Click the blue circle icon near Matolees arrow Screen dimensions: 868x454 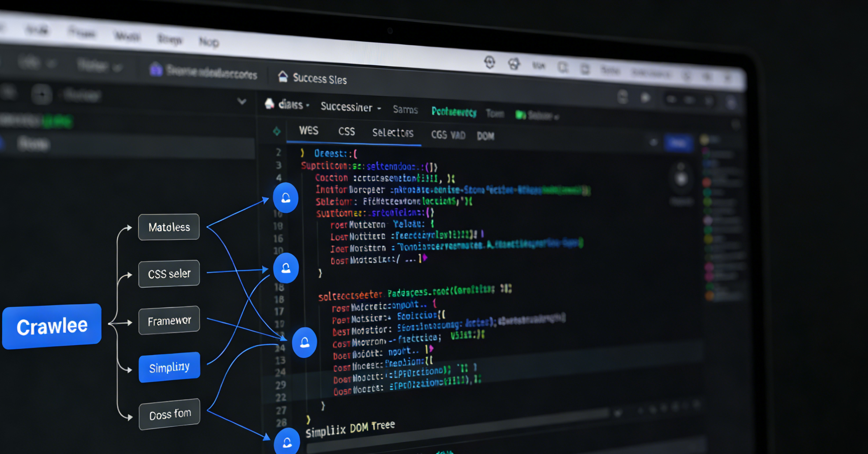[x=285, y=198]
